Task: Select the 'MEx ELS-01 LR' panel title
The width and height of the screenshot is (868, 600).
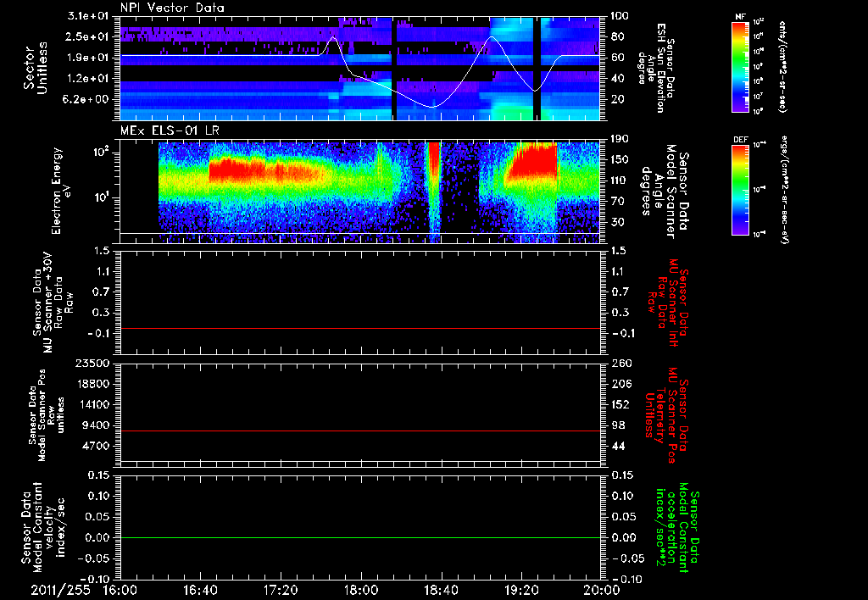Action: [x=170, y=131]
